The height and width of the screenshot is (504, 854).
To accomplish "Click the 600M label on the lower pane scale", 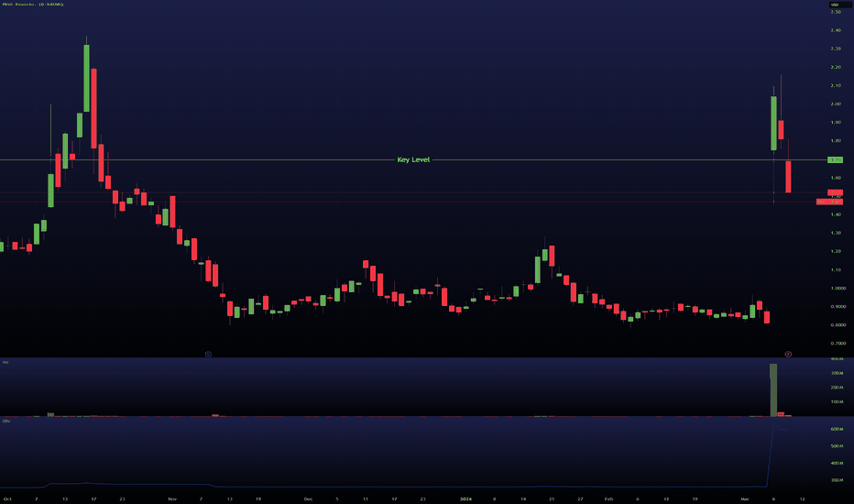I will 838,430.
